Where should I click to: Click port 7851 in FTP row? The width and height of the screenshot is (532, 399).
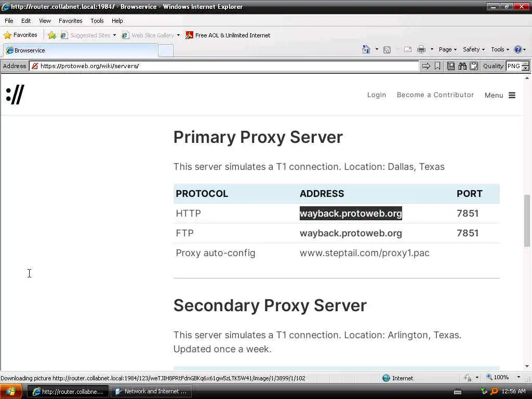pyautogui.click(x=468, y=233)
